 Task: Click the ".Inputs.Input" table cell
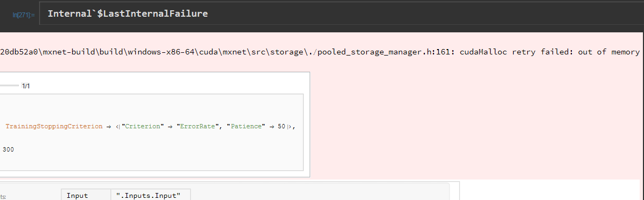pos(151,195)
